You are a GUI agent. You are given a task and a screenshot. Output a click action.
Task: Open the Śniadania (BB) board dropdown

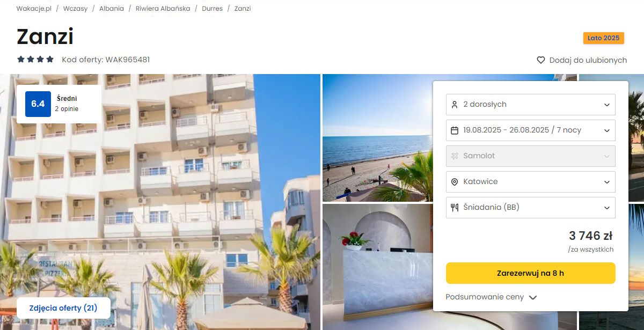pyautogui.click(x=531, y=208)
